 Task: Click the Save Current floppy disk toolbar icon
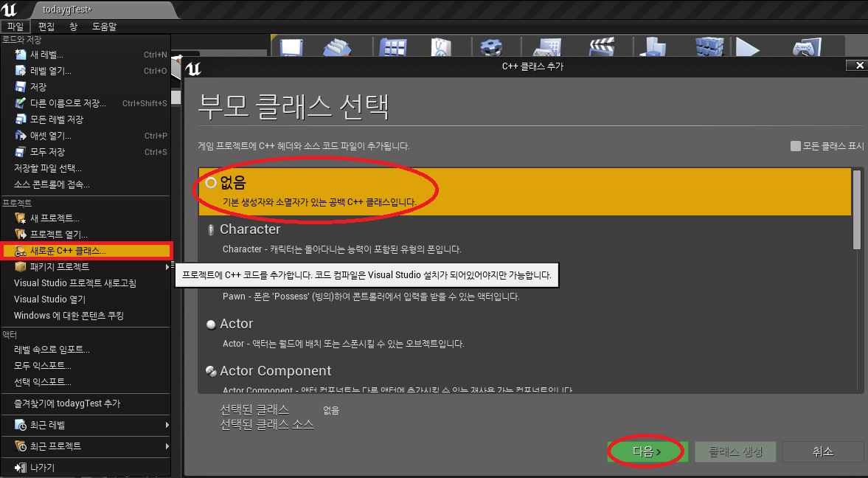pyautogui.click(x=291, y=47)
